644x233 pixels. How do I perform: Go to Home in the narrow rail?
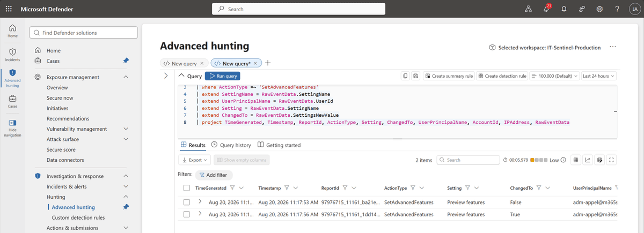tap(12, 31)
